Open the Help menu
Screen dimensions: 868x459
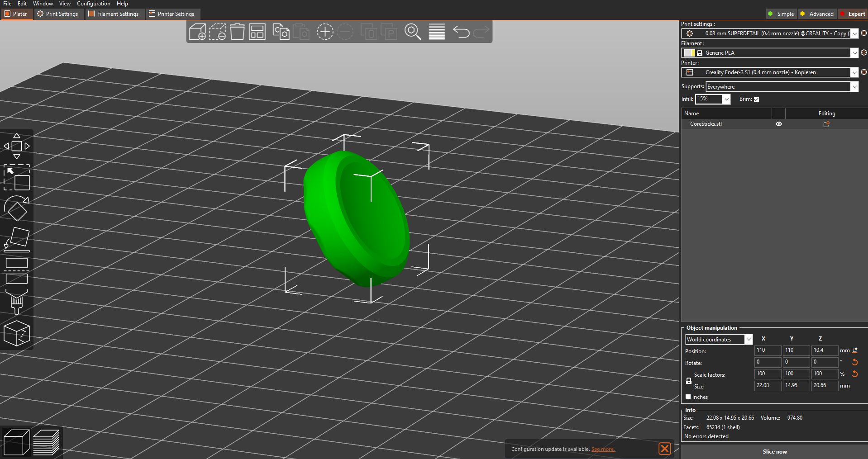point(122,4)
